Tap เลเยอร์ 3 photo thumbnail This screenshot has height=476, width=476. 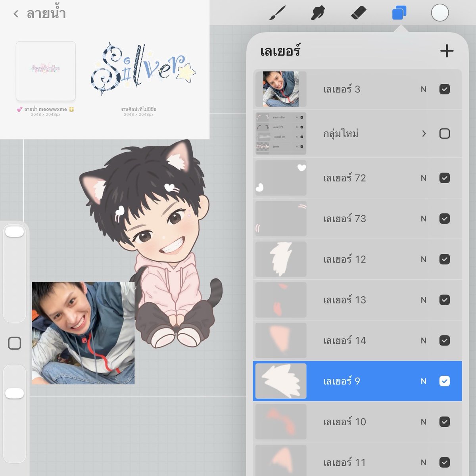click(x=281, y=89)
